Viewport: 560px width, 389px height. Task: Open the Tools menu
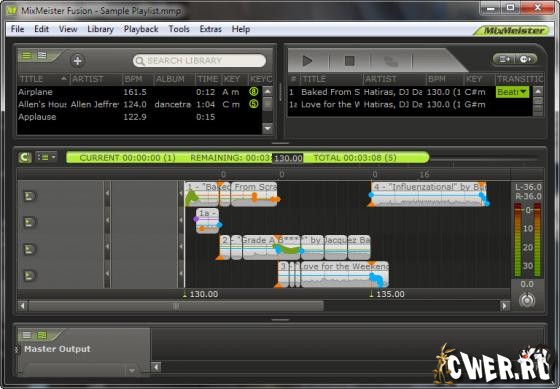point(179,29)
